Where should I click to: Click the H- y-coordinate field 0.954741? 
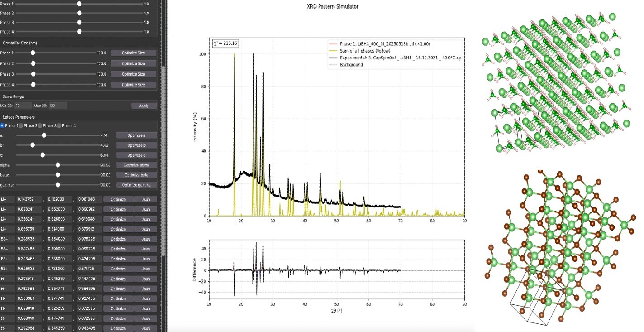(59, 289)
